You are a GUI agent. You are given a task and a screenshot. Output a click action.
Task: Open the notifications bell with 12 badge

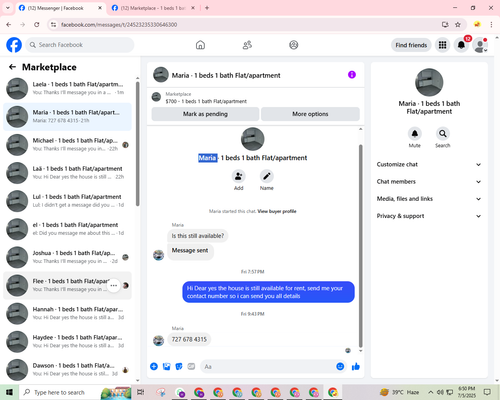461,45
